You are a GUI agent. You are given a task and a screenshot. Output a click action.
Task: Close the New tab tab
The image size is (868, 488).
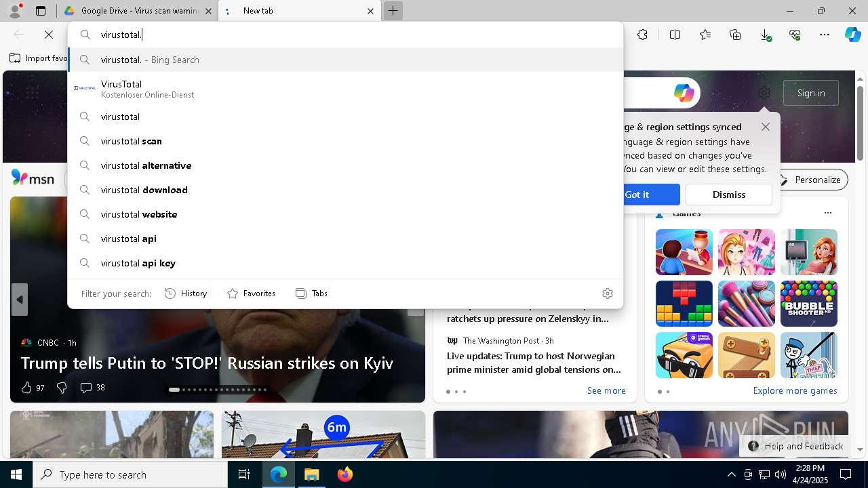tap(371, 11)
